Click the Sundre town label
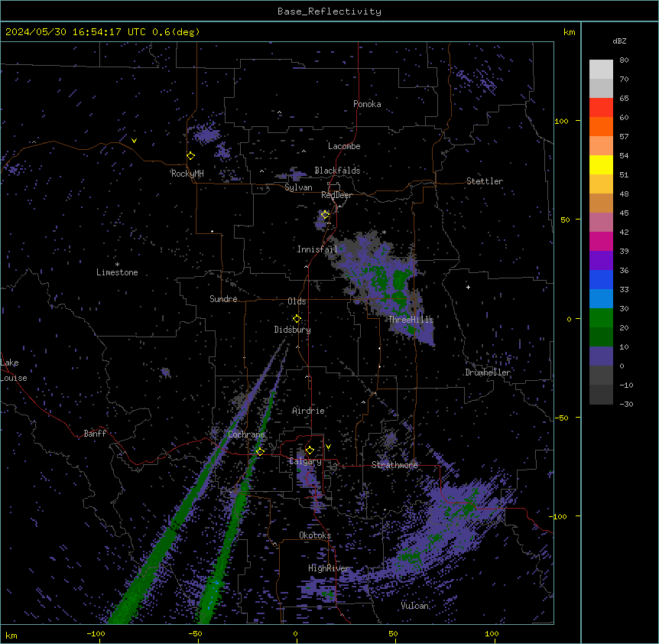659x644 pixels. (223, 299)
